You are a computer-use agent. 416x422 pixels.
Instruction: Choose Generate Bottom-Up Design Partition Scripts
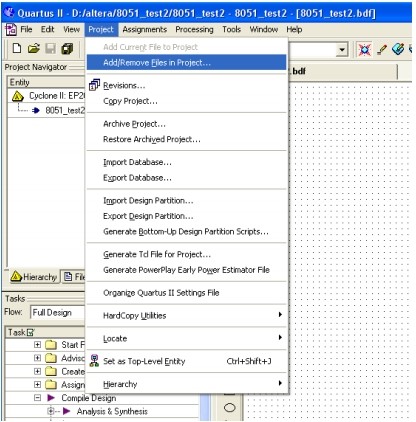(186, 231)
